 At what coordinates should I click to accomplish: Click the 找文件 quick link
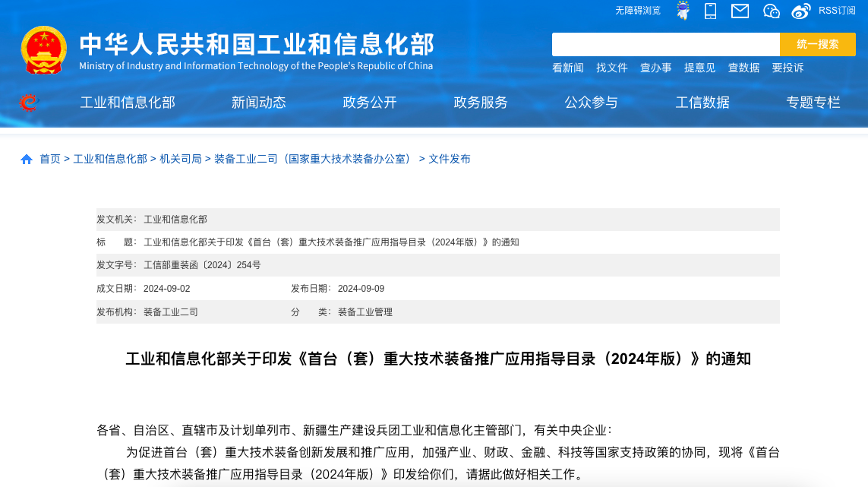pyautogui.click(x=612, y=68)
